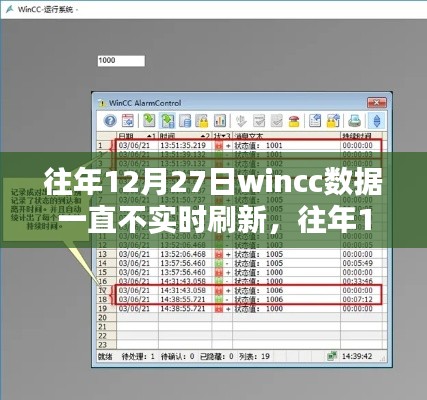Click the greyed emergency acknowledge arrow icon
Image resolution: width=427 pixels, height=400 pixels.
tap(241, 121)
